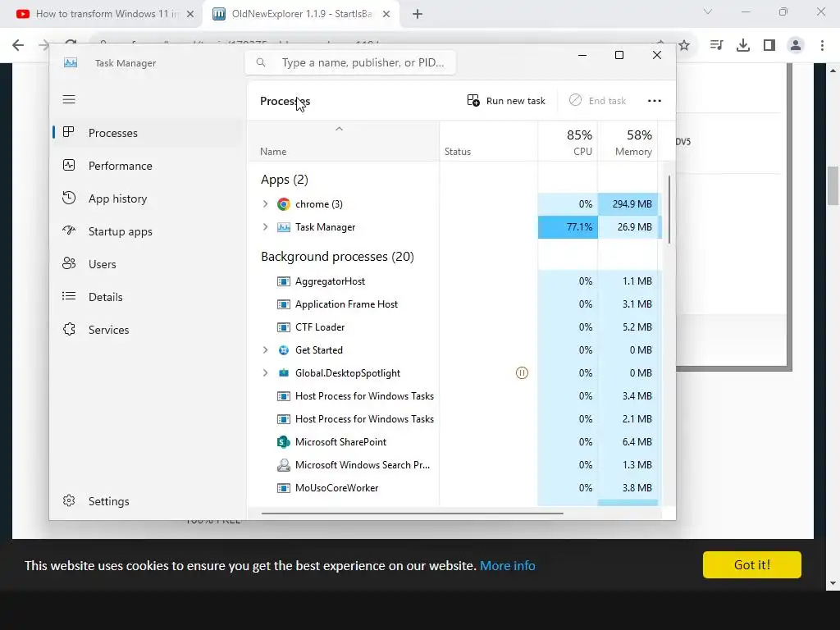Switch to the App history page
The image size is (840, 630).
point(148,199)
